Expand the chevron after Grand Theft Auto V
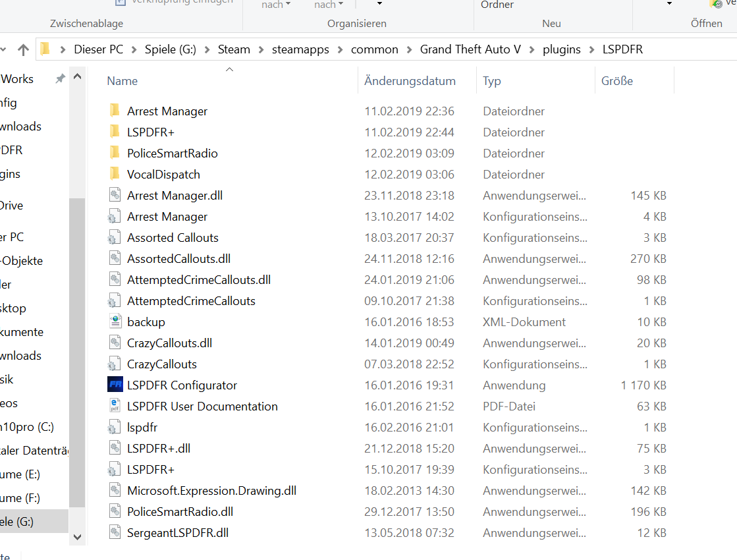Viewport: 737px width, 560px height. pyautogui.click(x=532, y=49)
